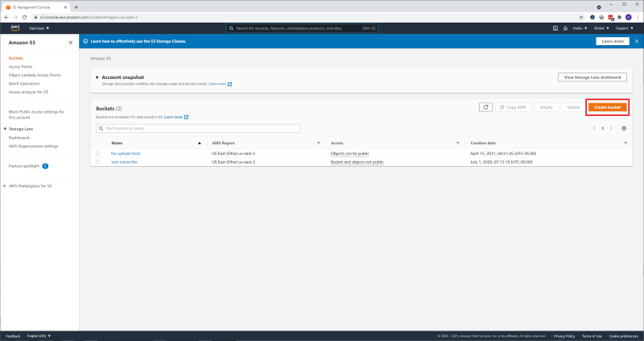Viewport: 644px width, 341px height.
Task: Click the forward arrow in browser
Action: coord(15,17)
